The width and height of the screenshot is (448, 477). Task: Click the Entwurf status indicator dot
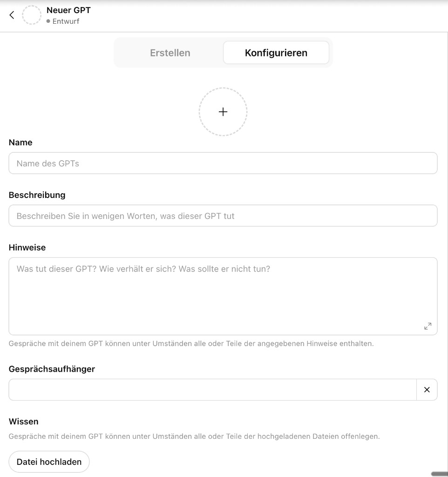point(49,21)
